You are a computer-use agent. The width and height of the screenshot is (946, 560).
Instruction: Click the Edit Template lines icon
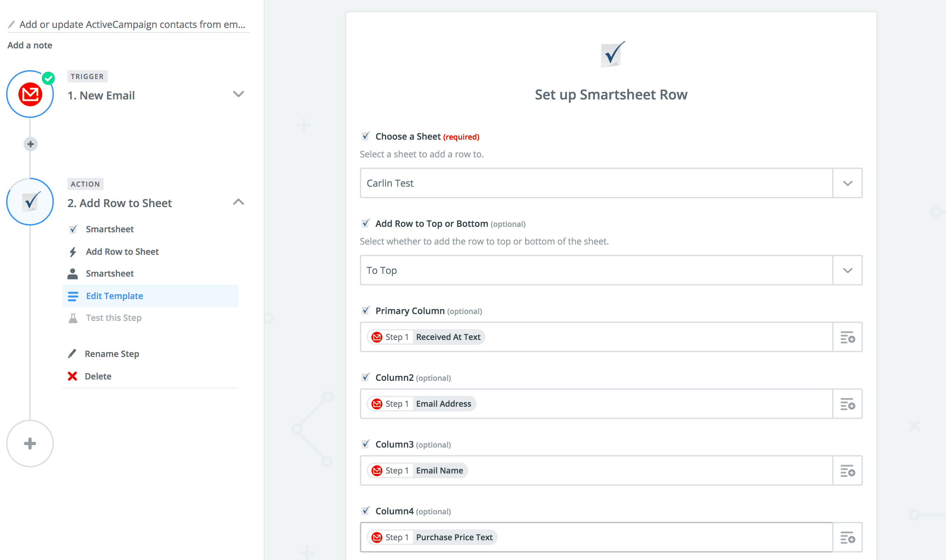(x=73, y=296)
